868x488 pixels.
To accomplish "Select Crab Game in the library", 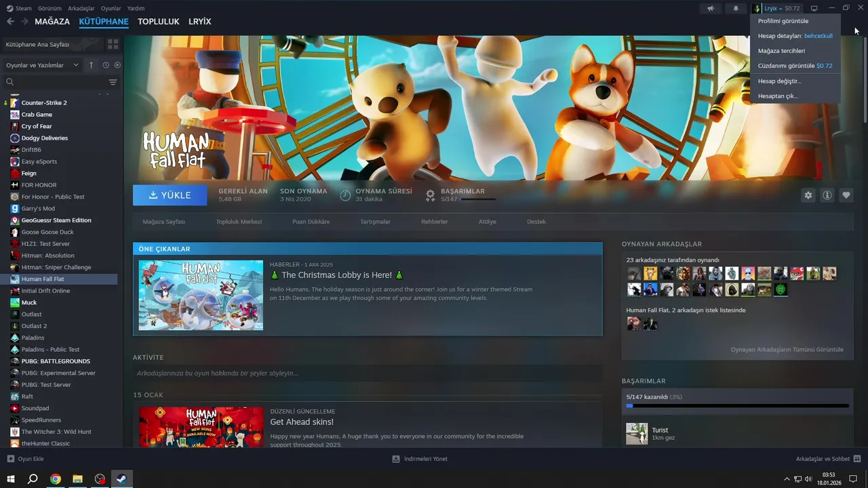I will tap(37, 115).
